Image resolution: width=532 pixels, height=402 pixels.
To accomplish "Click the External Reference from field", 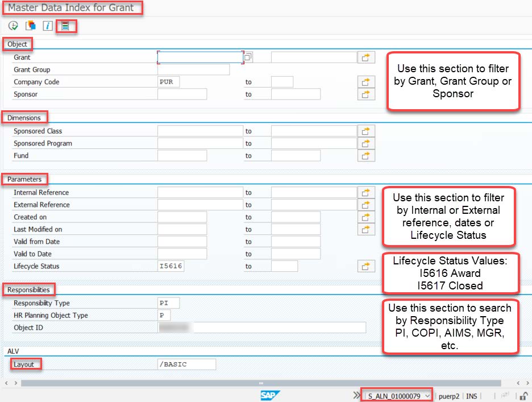I will [x=200, y=205].
